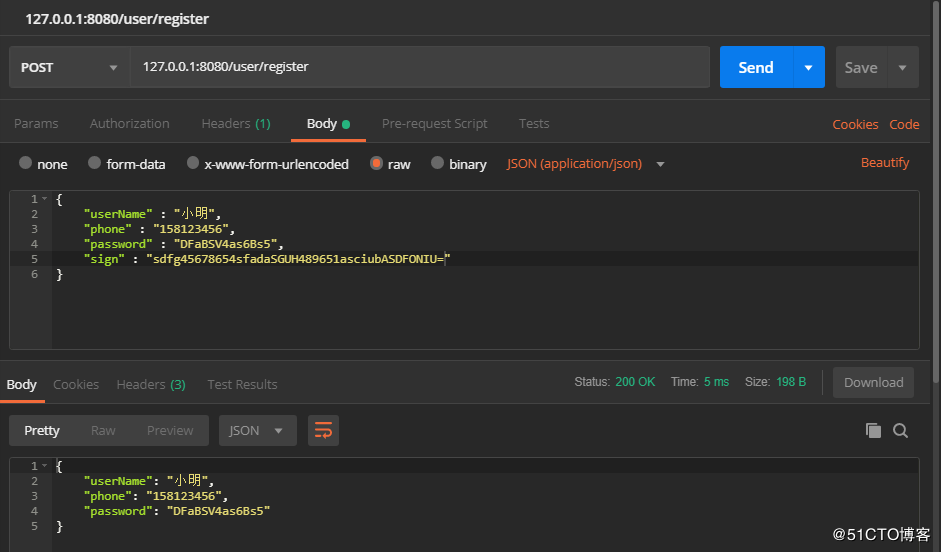
Task: Open the POST method dropdown
Action: (69, 67)
